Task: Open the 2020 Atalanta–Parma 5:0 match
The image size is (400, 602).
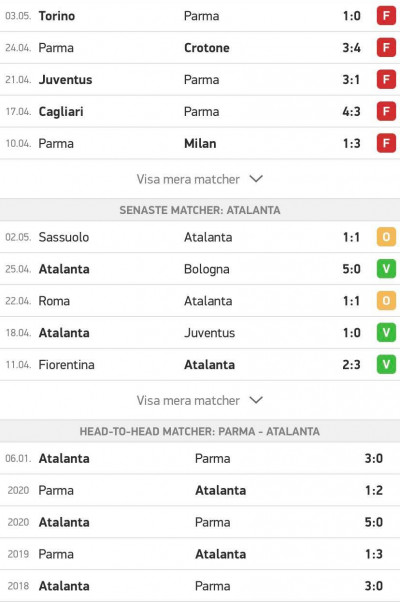Action: click(x=200, y=522)
